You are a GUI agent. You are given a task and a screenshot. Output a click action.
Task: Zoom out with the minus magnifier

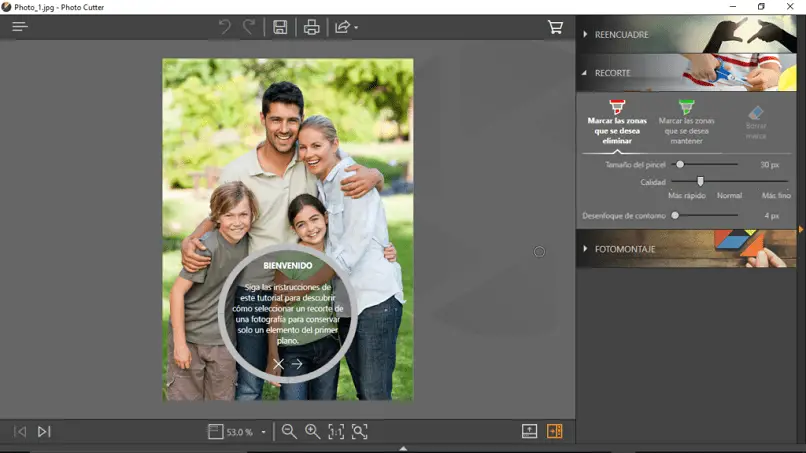[289, 431]
